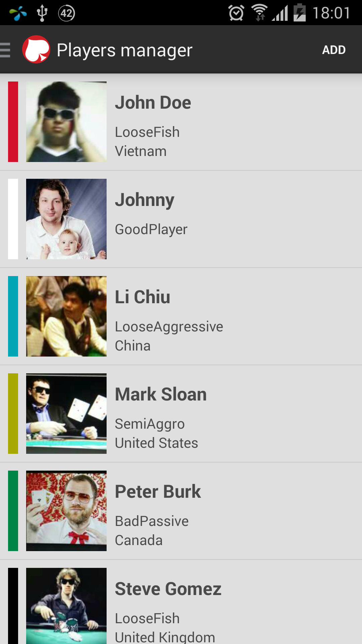
Task: Select John Doe's red color tag
Action: tap(13, 122)
